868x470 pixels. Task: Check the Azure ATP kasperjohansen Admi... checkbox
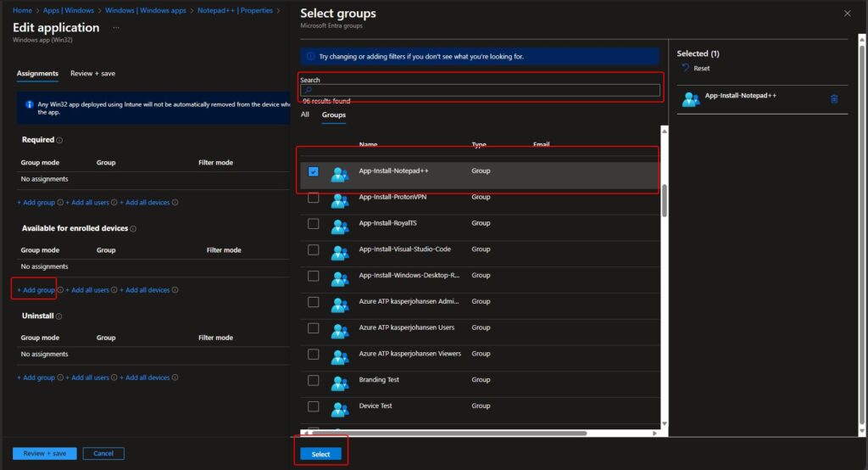click(314, 302)
